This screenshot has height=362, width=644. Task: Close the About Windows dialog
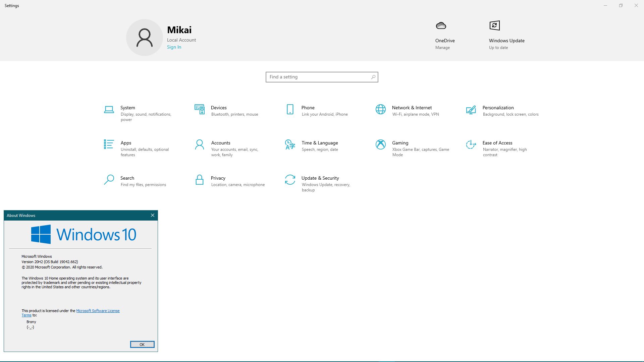152,215
